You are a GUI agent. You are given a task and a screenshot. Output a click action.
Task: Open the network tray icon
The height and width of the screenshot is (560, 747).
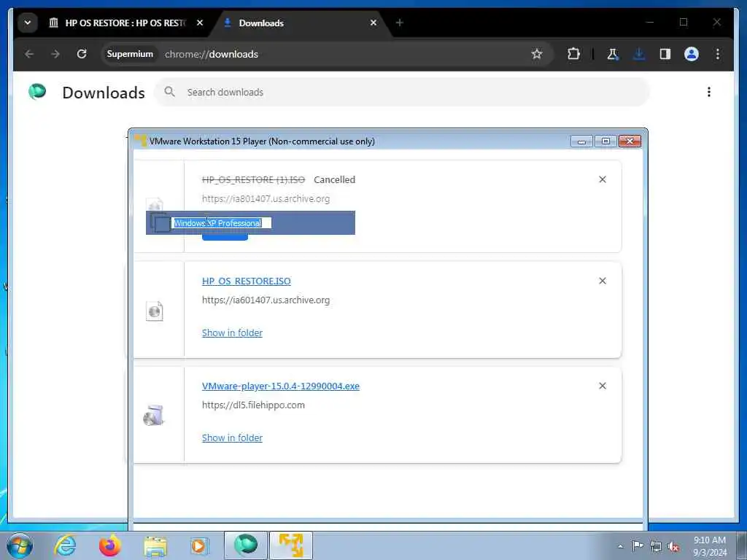(x=656, y=546)
